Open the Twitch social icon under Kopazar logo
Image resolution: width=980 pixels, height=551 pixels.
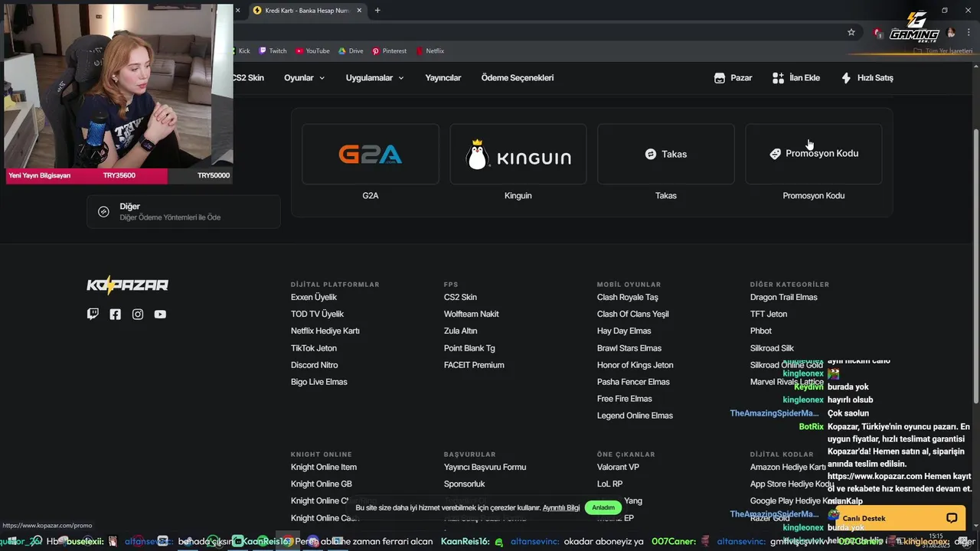pos(93,314)
